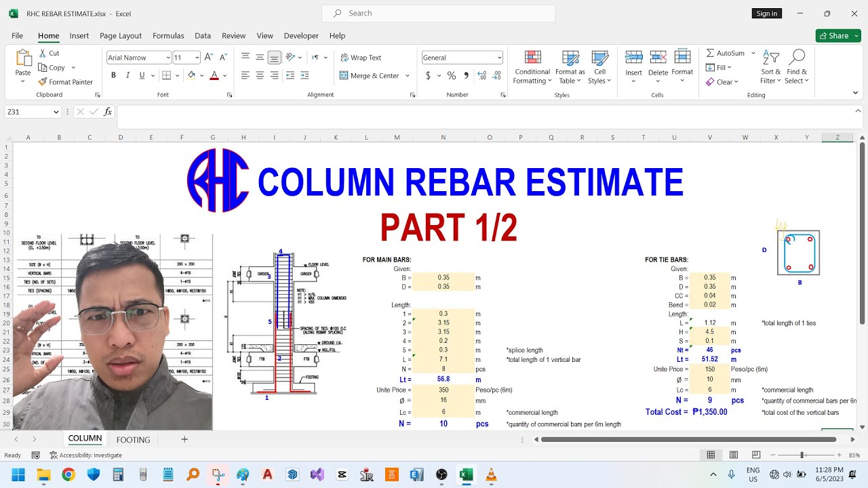Align text right
This screenshot has width=868, height=488.
click(274, 75)
